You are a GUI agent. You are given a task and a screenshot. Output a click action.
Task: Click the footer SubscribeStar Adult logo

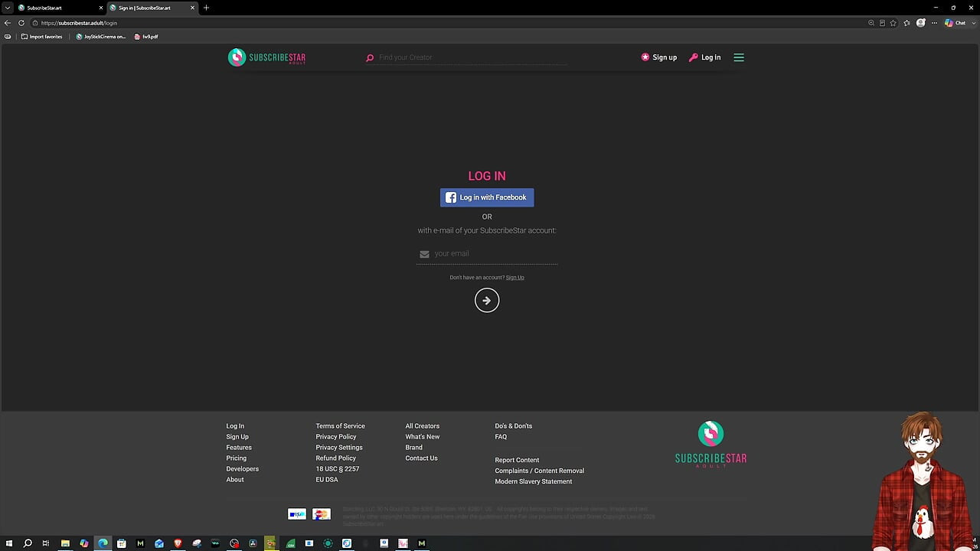710,444
